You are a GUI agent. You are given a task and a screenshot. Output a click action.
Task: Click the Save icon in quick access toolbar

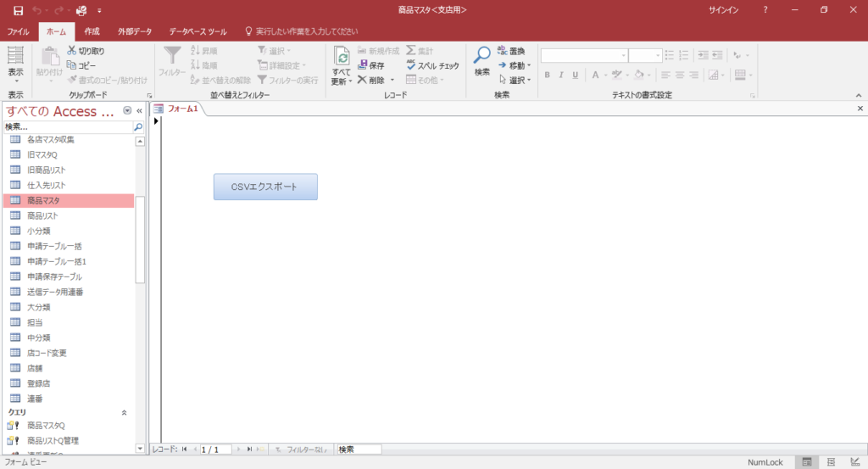(x=19, y=10)
